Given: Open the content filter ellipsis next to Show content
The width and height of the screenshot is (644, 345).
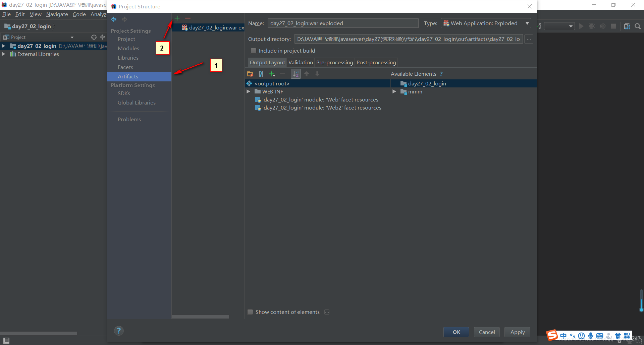Looking at the screenshot, I should pos(327,312).
